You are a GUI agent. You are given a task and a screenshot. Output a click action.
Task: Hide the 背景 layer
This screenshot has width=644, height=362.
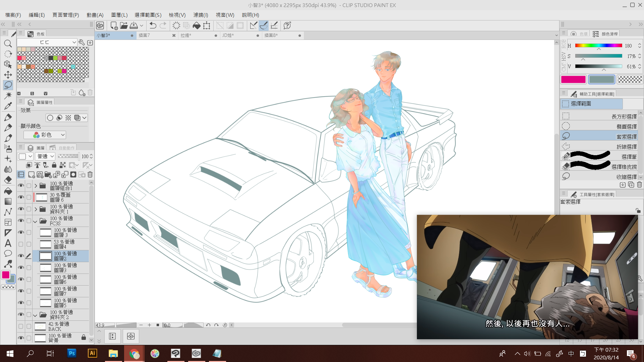(x=21, y=338)
